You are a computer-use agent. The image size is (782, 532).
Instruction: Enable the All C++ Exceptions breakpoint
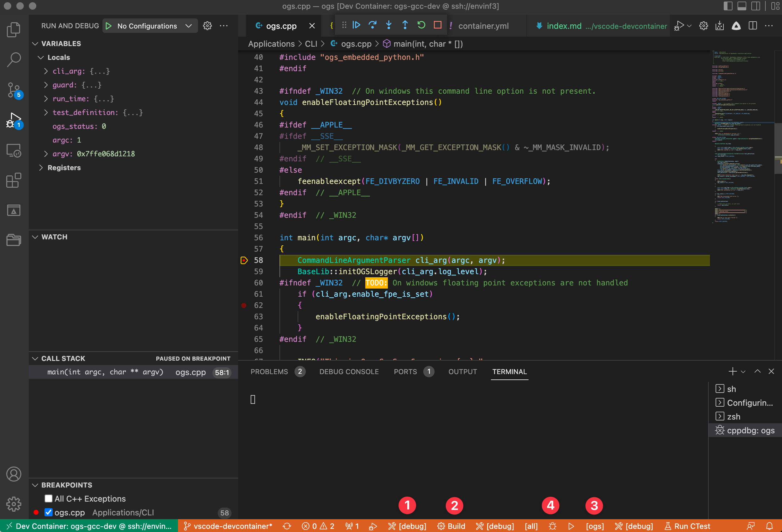click(x=49, y=498)
